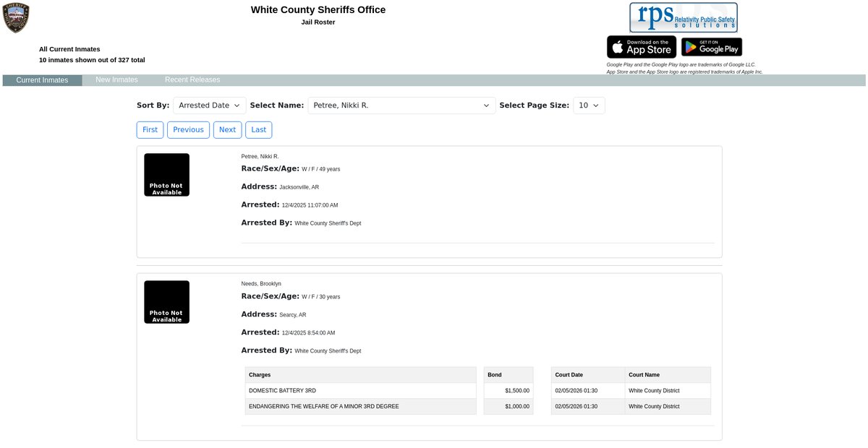Click W / F / 30 years text
This screenshot has height=448, width=868.
click(320, 297)
